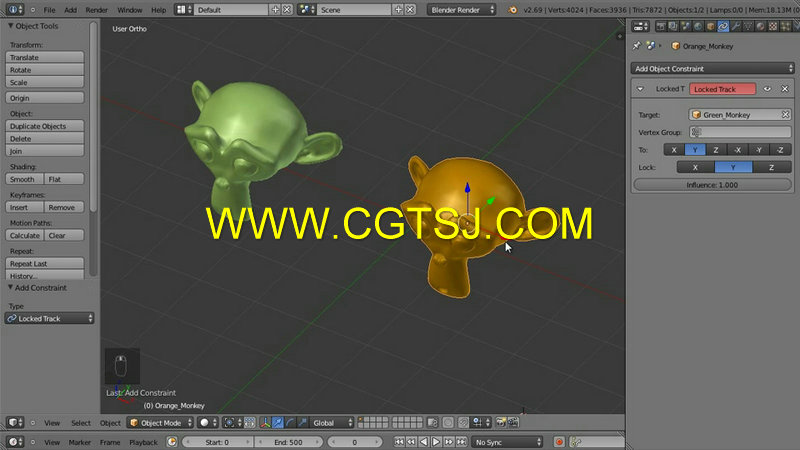The image size is (800, 450).
Task: Click the Smooth shading button
Action: 24,179
